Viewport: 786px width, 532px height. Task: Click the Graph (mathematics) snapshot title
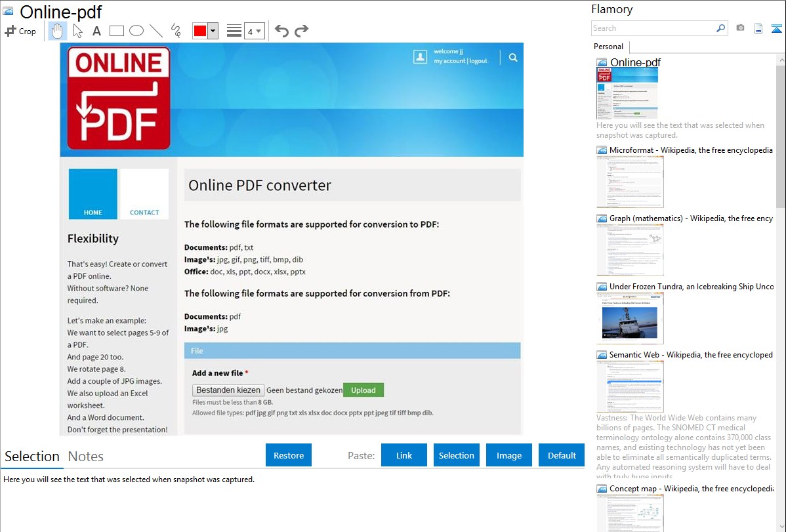[x=691, y=218]
